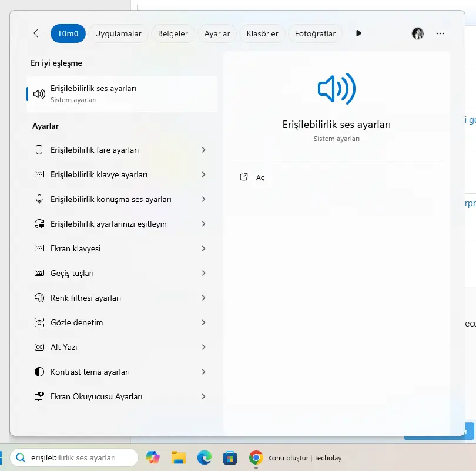The height and width of the screenshot is (471, 476).
Task: Open the user profile avatar
Action: point(418,33)
